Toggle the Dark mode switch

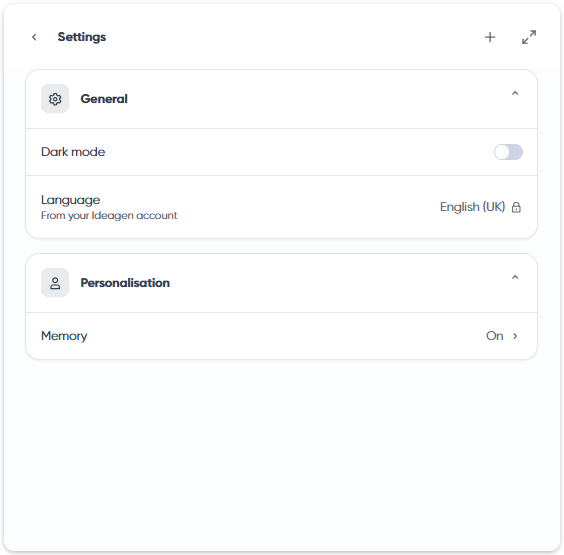508,152
